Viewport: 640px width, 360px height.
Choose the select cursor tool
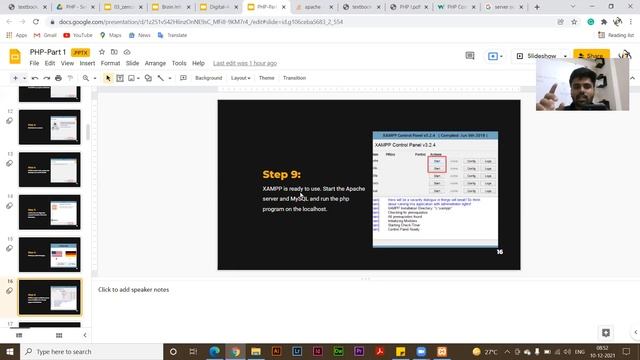pos(108,78)
